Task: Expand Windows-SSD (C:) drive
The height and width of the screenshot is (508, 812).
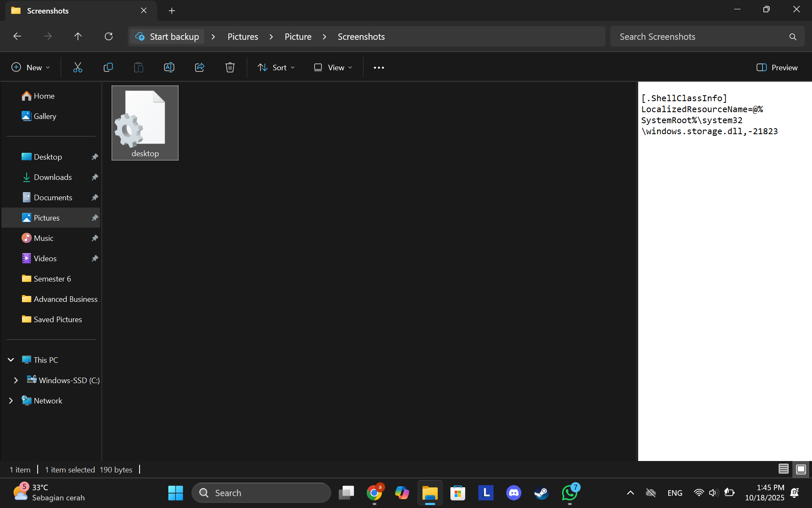Action: pyautogui.click(x=16, y=380)
